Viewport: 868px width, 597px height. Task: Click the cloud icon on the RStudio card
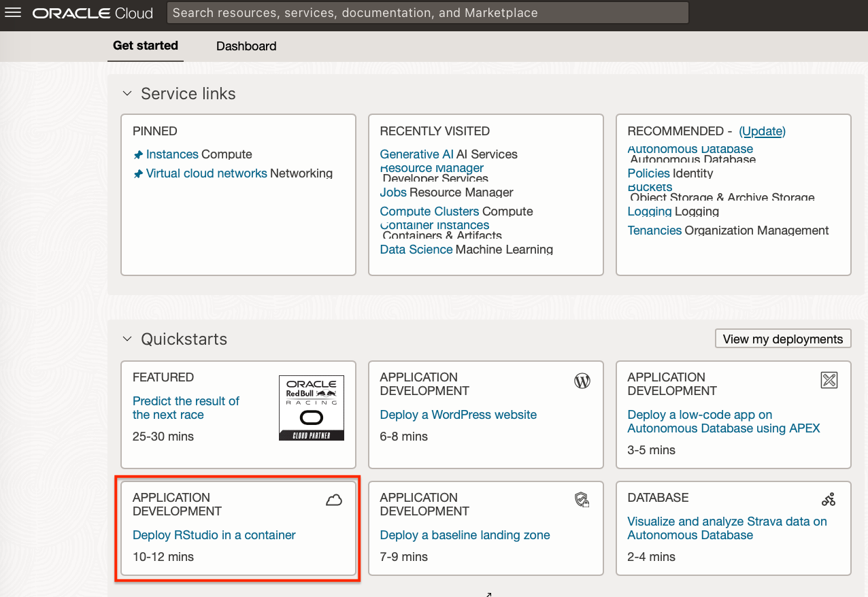click(x=333, y=501)
